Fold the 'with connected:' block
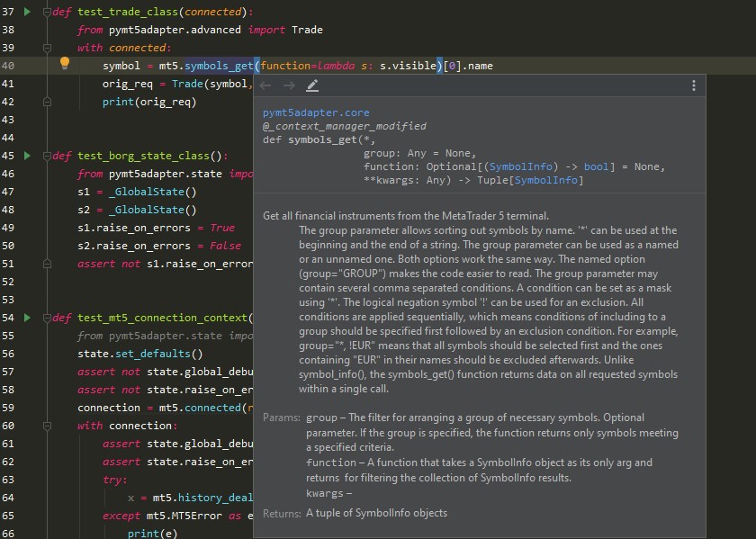The height and width of the screenshot is (539, 756). point(48,48)
